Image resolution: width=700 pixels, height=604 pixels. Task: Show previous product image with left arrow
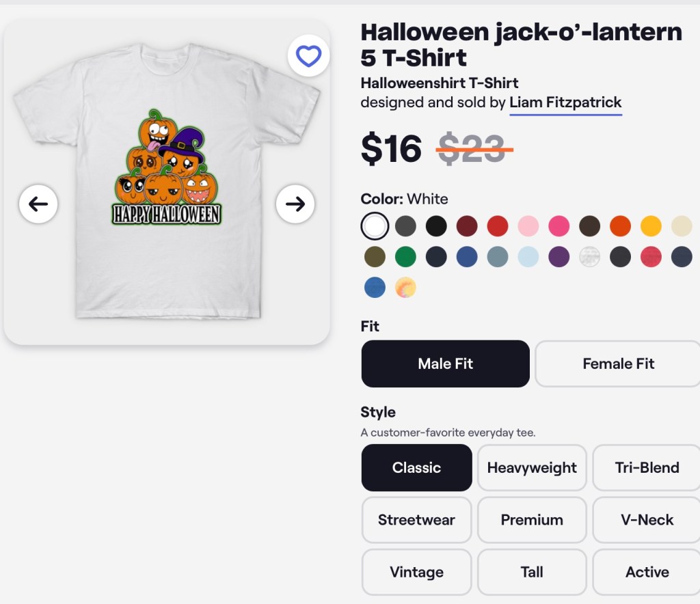(x=38, y=204)
